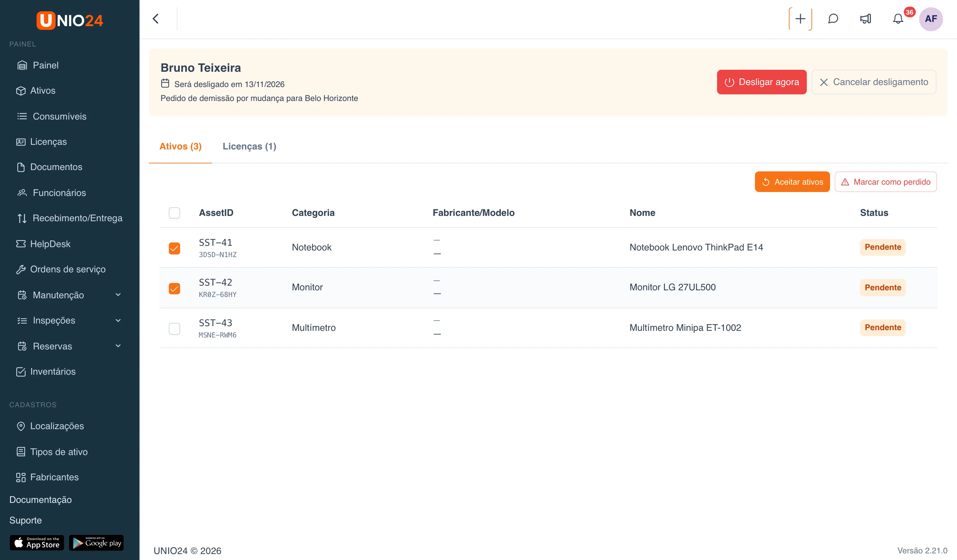
Task: Click the Pendente status of SST-43
Action: click(x=883, y=327)
